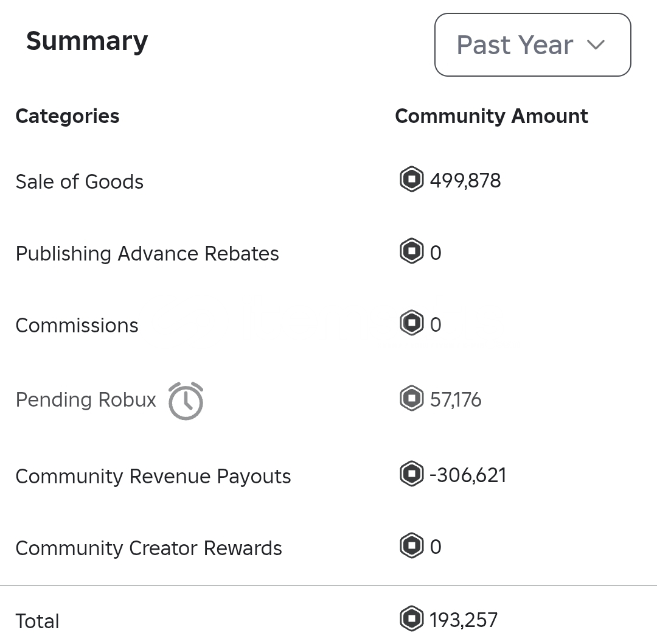Screen dimensions: 657x644
Task: Click the Total amount 193,257
Action: click(464, 620)
